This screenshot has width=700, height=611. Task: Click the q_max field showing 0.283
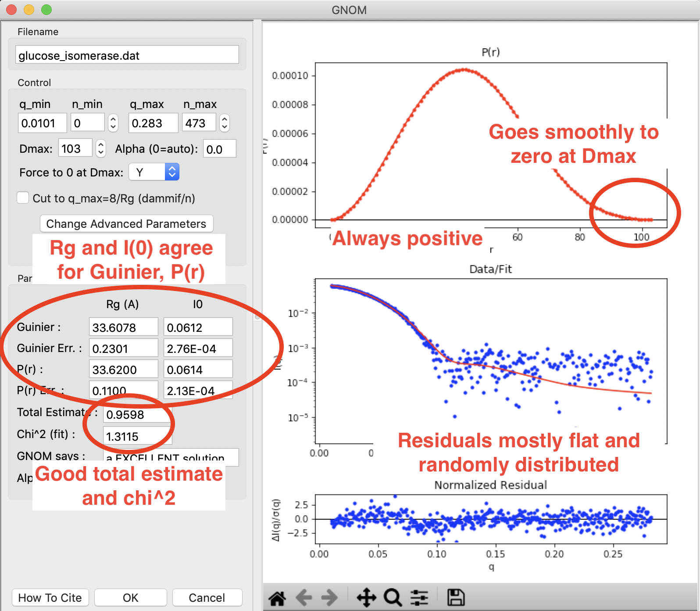pyautogui.click(x=153, y=123)
